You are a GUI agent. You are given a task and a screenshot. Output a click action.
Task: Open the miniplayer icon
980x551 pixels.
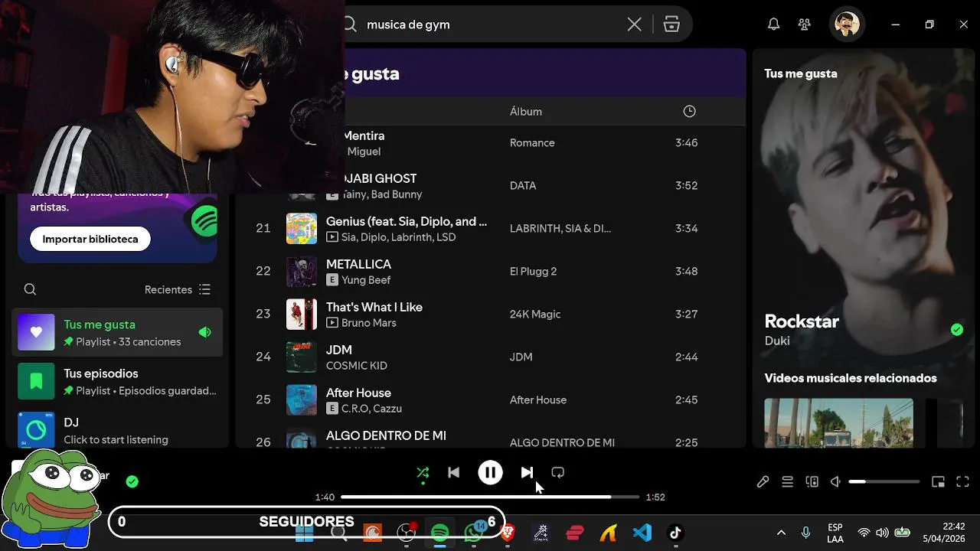pyautogui.click(x=938, y=482)
